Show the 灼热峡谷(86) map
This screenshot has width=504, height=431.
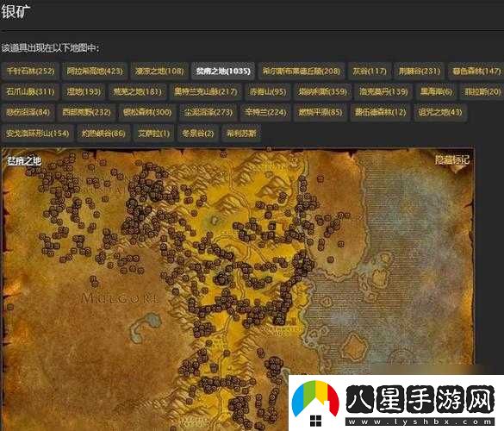[103, 133]
